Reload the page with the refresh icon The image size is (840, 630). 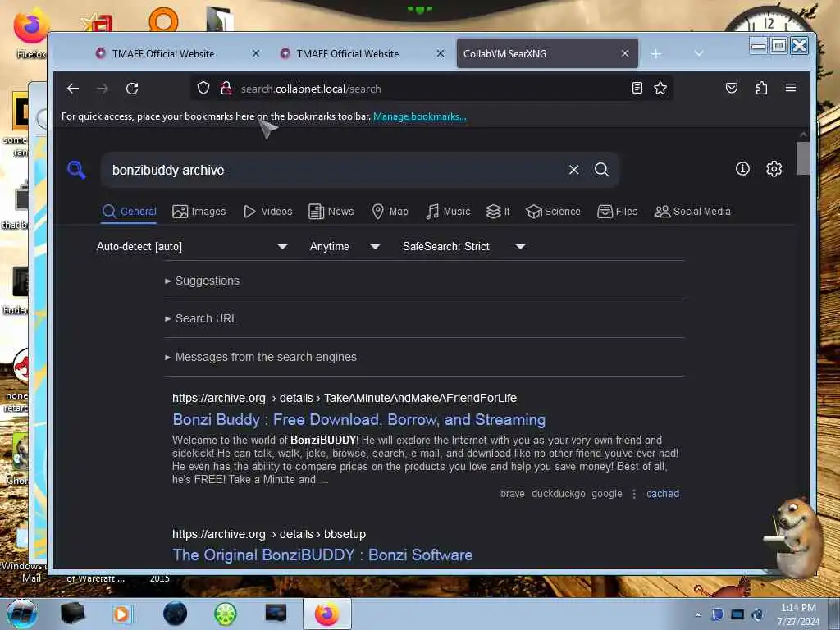132,89
